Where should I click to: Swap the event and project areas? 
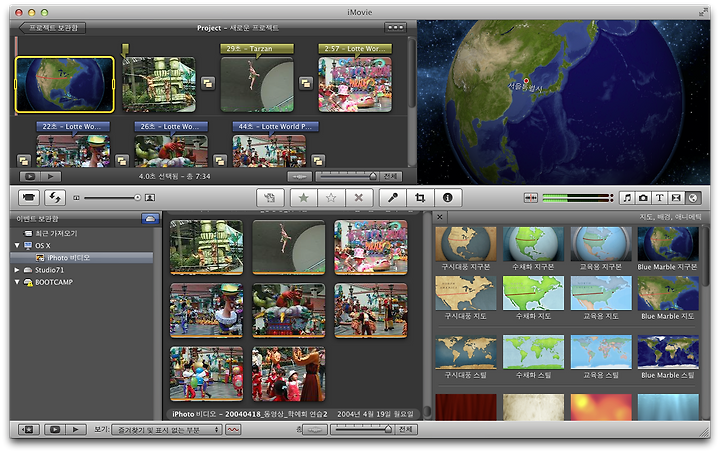(x=55, y=197)
